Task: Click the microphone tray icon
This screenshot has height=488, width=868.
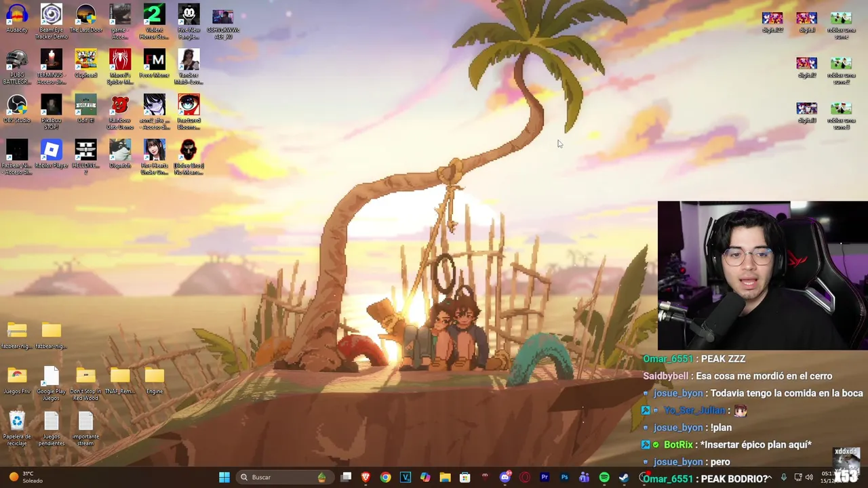Action: click(x=783, y=477)
